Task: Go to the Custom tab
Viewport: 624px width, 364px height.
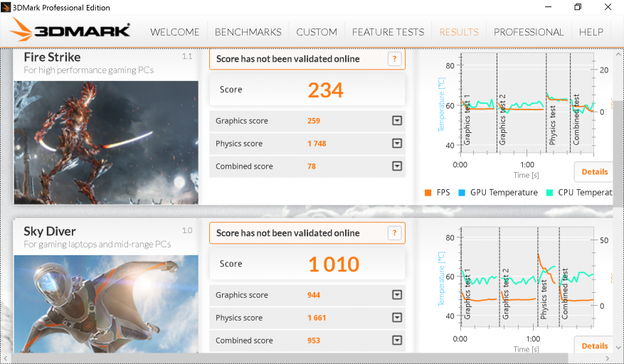Action: tap(317, 32)
